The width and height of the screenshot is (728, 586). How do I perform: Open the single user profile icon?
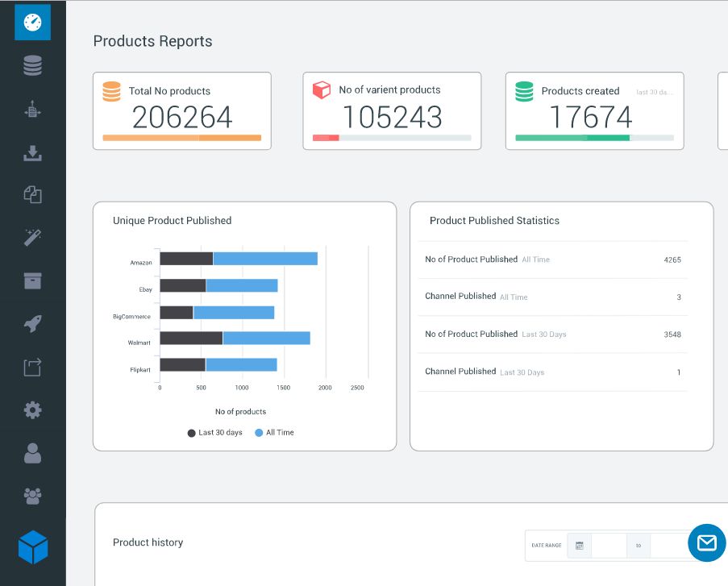[32, 453]
